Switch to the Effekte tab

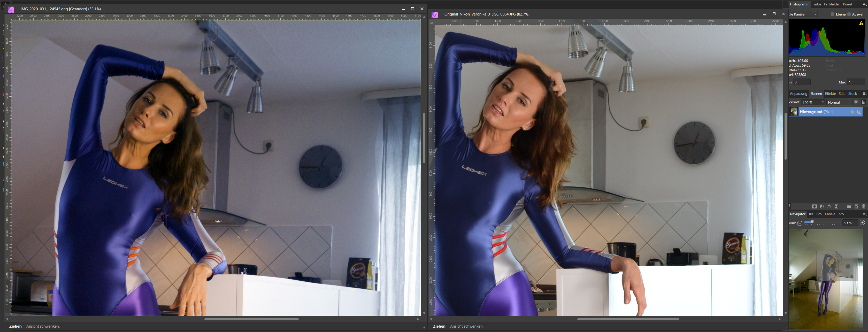(x=830, y=94)
